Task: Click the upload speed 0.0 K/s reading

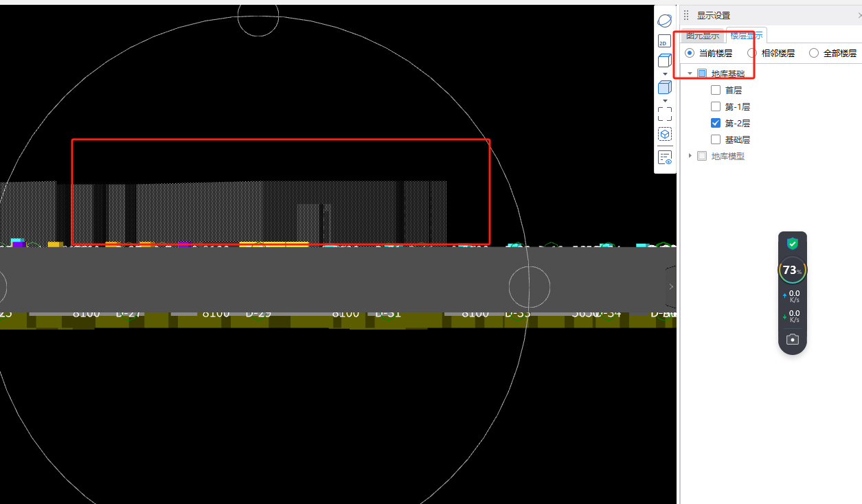Action: click(x=791, y=296)
